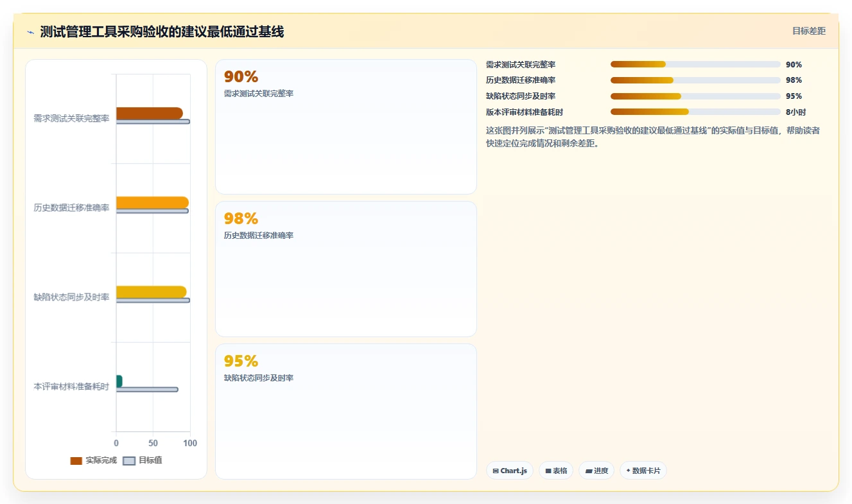Click the x-axis tick label 50
The image size is (852, 504).
[153, 443]
